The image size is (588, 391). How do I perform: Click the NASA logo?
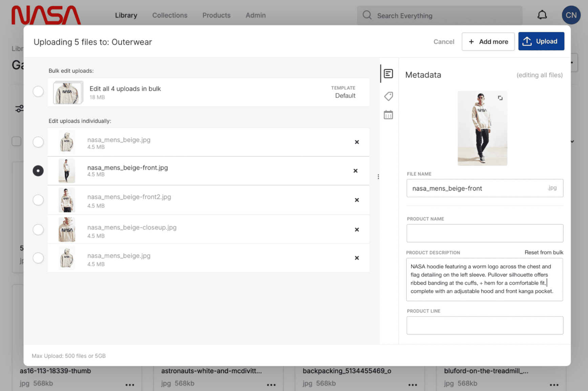(46, 15)
